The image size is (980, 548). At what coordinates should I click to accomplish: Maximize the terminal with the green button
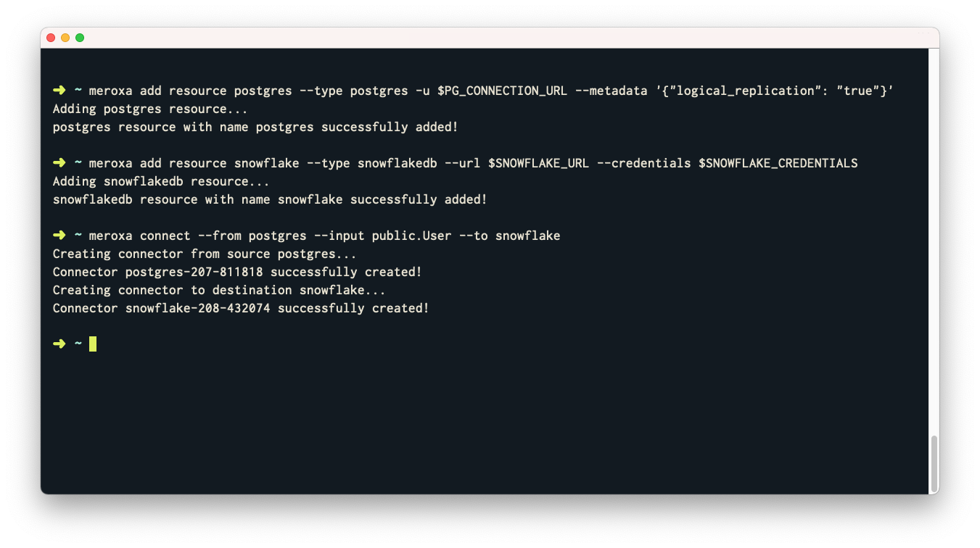pos(80,38)
